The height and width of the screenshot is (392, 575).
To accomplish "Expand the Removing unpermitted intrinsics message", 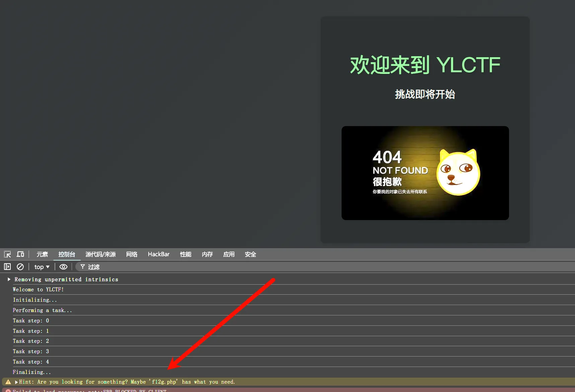I will point(9,279).
